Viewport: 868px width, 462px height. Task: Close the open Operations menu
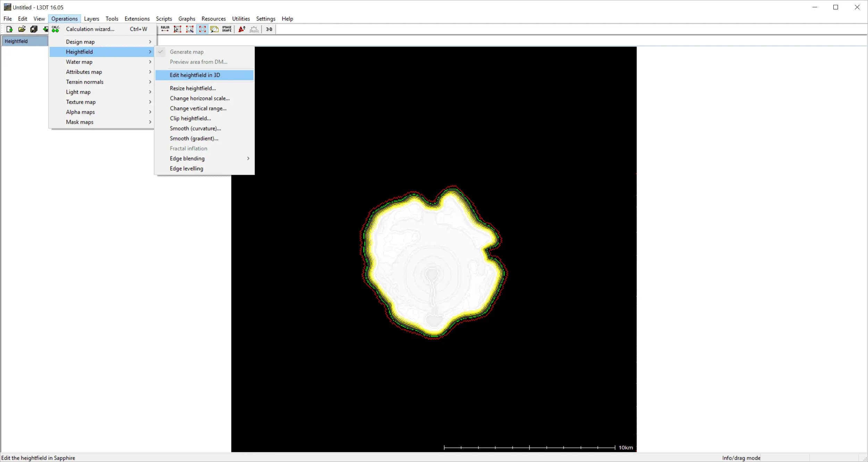pyautogui.click(x=65, y=19)
